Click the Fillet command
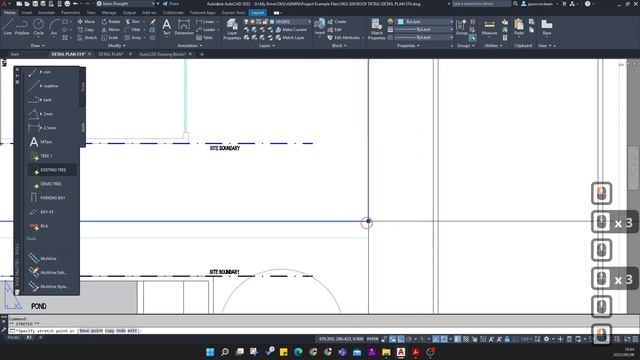Image resolution: width=640 pixels, height=360 pixels. pyautogui.click(x=133, y=30)
